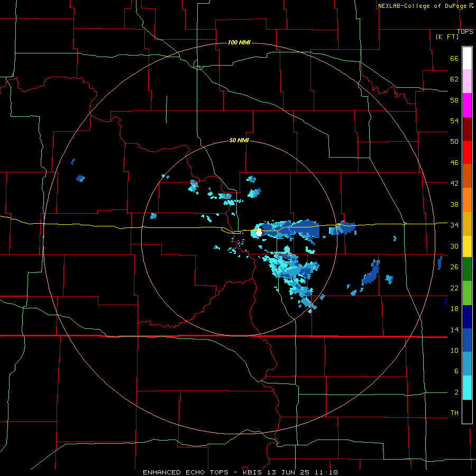Click the "TOPS" legend heading
The height and width of the screenshot is (476, 476).
pos(465,32)
